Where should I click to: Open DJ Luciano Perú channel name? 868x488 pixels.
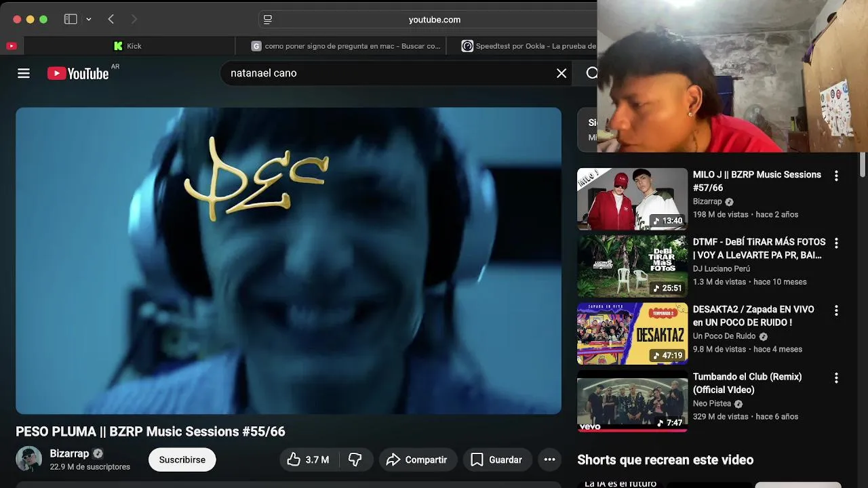(x=722, y=268)
